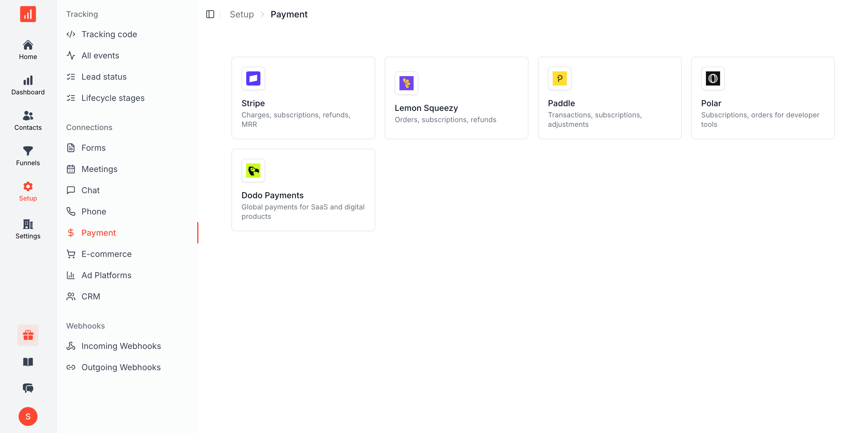Go to Home in the sidebar

[x=28, y=50]
